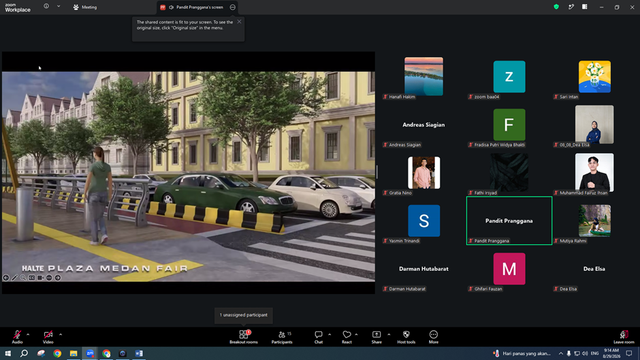Viewport: 640px width, 360px height.
Task: Click the camera icon on slide controls
Action: [x=40, y=278]
